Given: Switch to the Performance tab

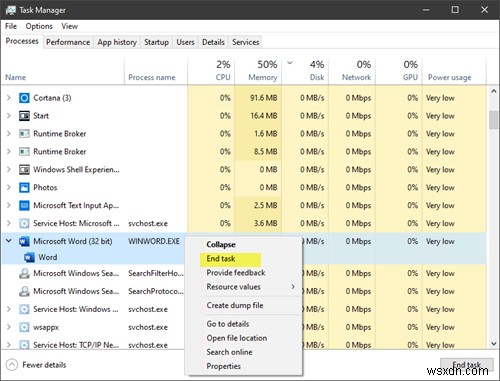Looking at the screenshot, I should coord(68,42).
